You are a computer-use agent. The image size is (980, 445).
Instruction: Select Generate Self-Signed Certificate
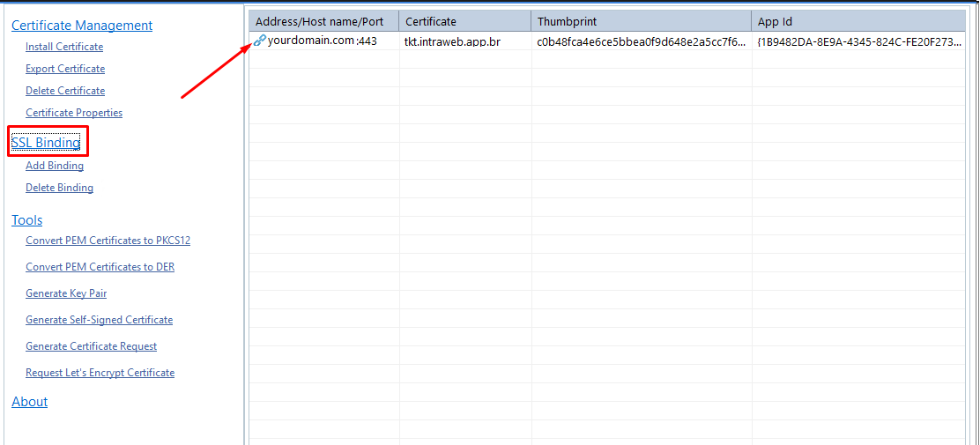pyautogui.click(x=99, y=320)
